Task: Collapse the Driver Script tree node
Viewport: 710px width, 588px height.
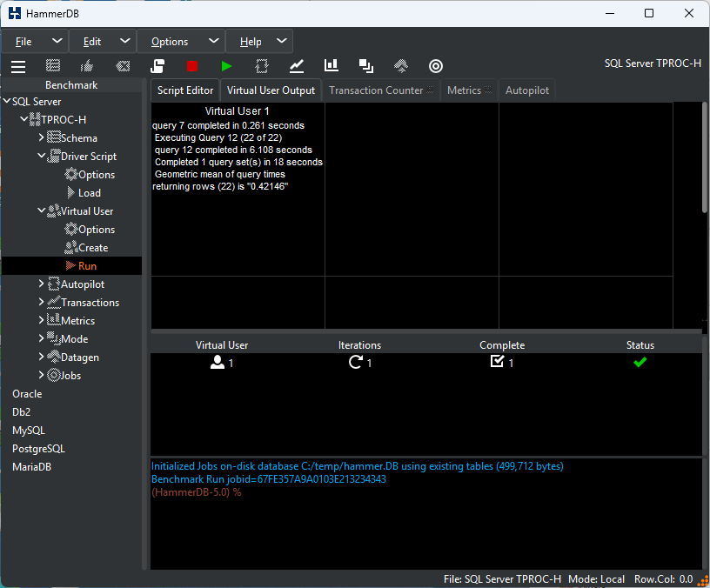Action: click(41, 156)
